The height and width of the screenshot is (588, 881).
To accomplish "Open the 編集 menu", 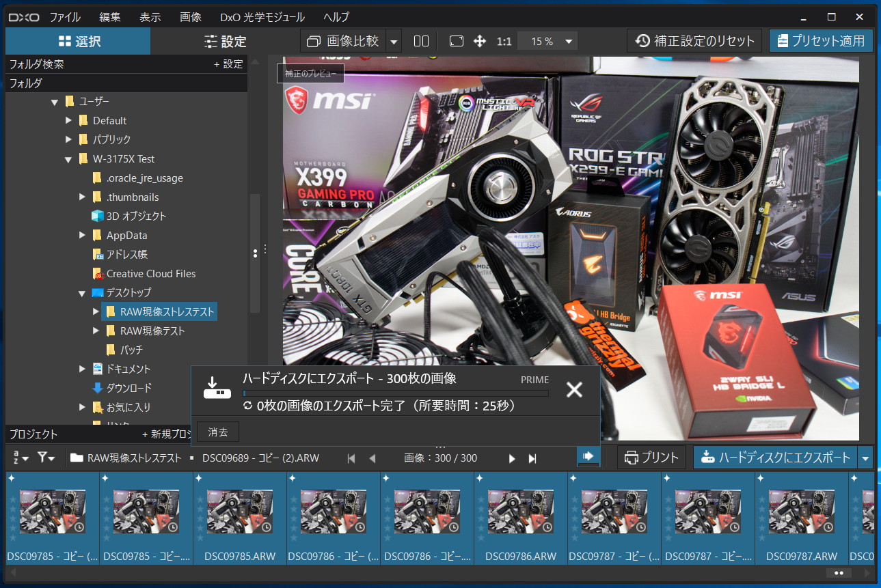I will pyautogui.click(x=111, y=17).
